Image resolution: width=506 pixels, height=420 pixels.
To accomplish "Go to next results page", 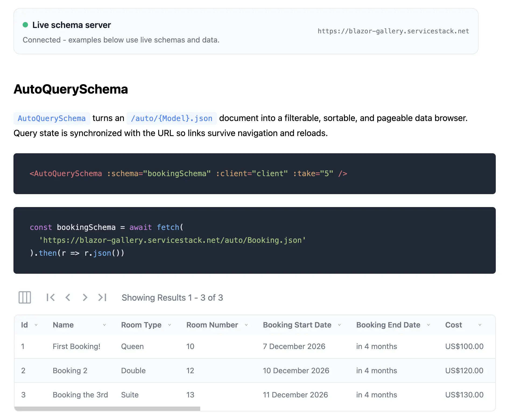I will coord(85,297).
